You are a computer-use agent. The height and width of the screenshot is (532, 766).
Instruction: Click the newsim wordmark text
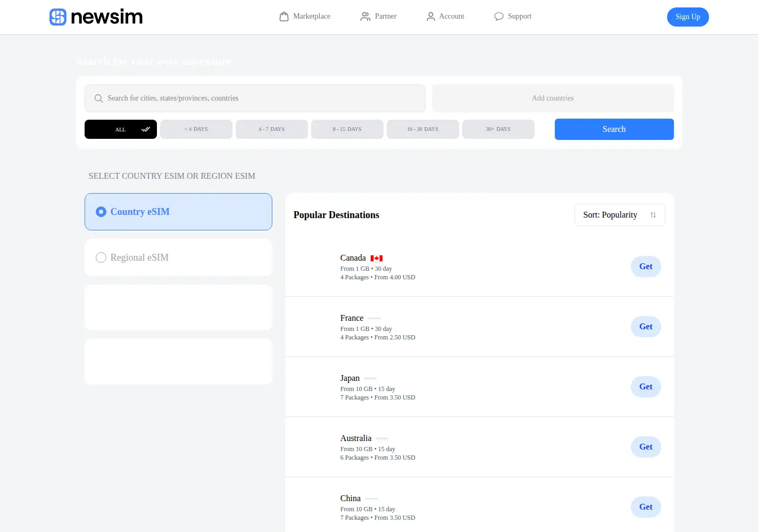click(x=107, y=17)
